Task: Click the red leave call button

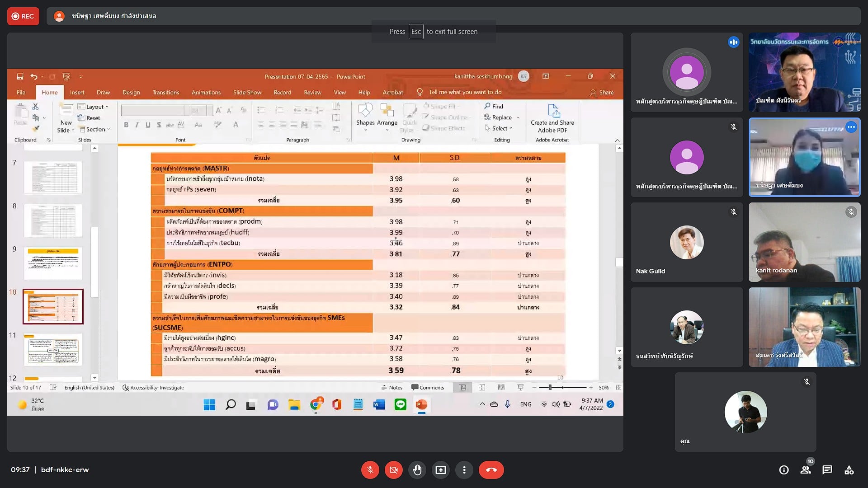Action: tap(491, 470)
